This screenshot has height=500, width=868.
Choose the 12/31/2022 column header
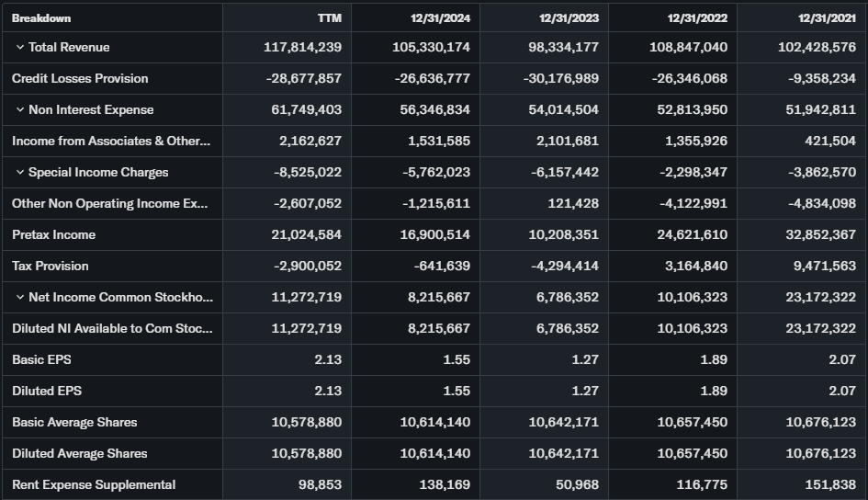pyautogui.click(x=697, y=17)
